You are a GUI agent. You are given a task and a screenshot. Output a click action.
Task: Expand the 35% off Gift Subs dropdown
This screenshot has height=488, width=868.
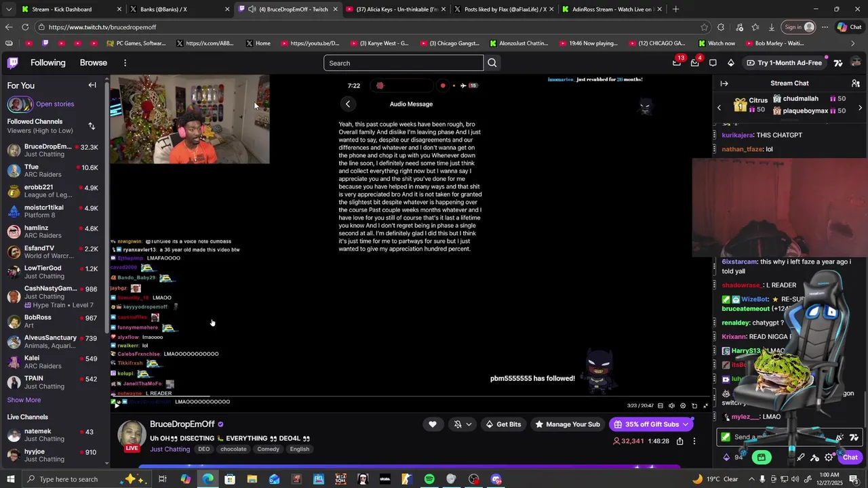(x=686, y=424)
